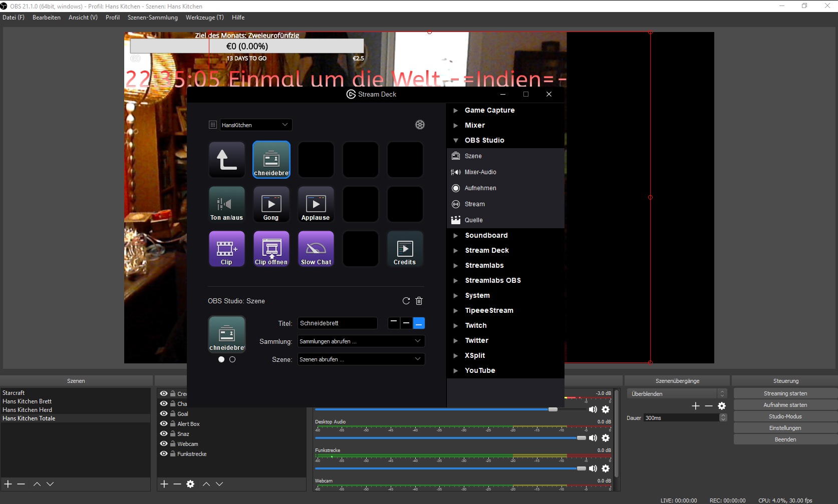Open the Szenen-Sammlung menu
The image size is (838, 504).
click(x=152, y=18)
